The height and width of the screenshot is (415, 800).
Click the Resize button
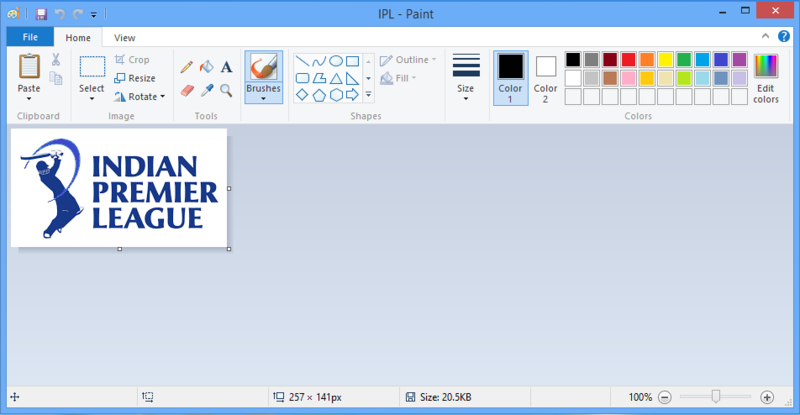(135, 78)
